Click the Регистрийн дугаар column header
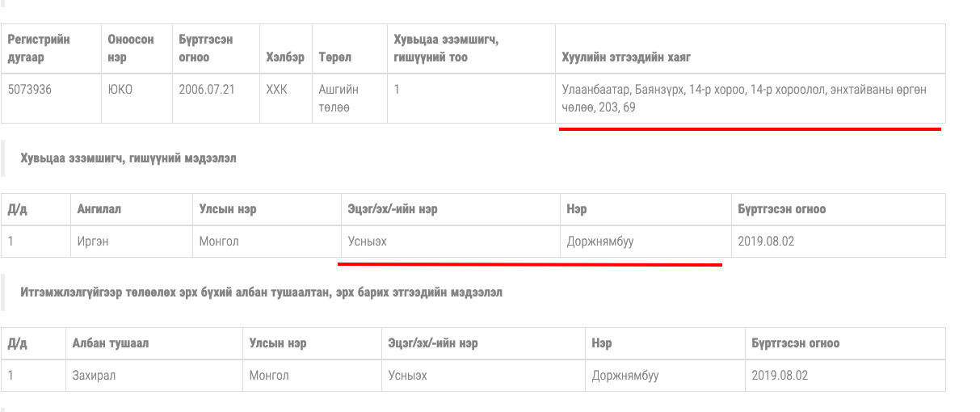This screenshot has width=980, height=412. (39, 48)
